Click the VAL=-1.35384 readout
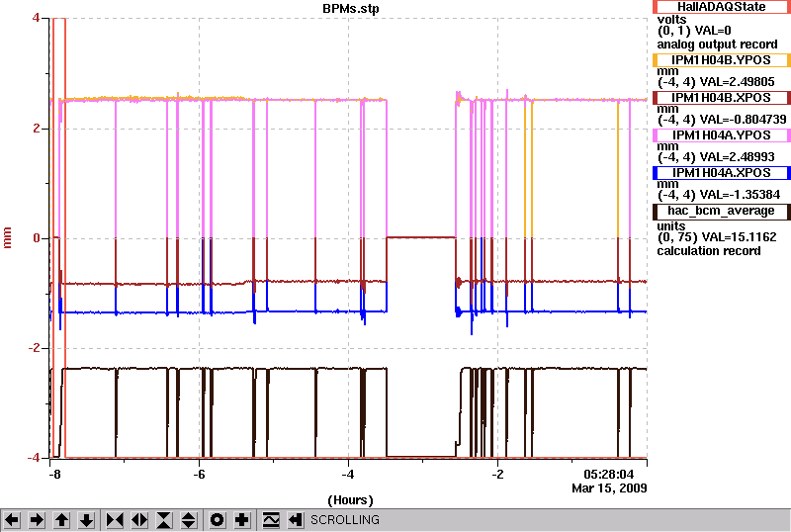The height and width of the screenshot is (532, 791). point(738,195)
